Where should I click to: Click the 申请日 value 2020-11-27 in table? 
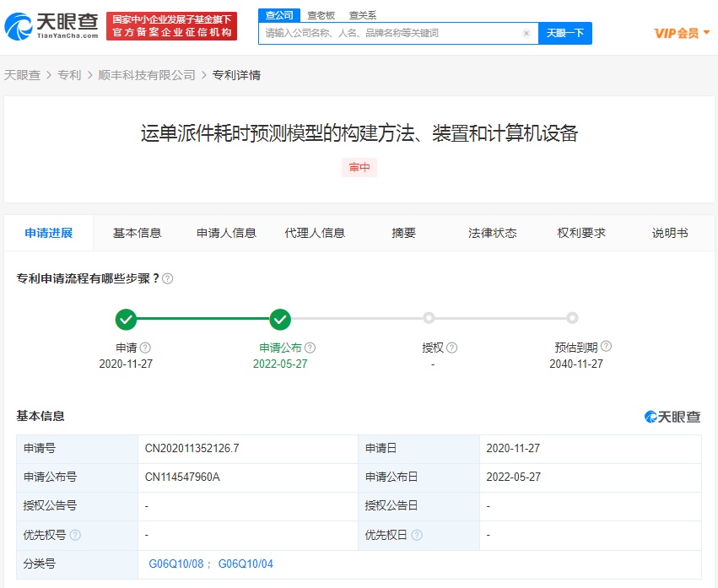(x=513, y=448)
